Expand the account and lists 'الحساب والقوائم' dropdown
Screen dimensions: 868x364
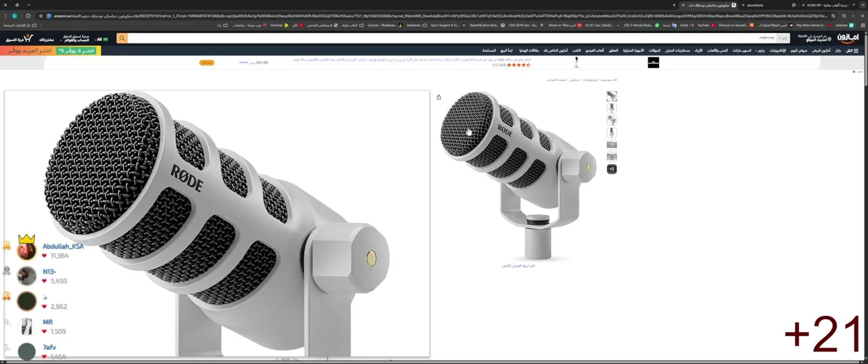75,38
